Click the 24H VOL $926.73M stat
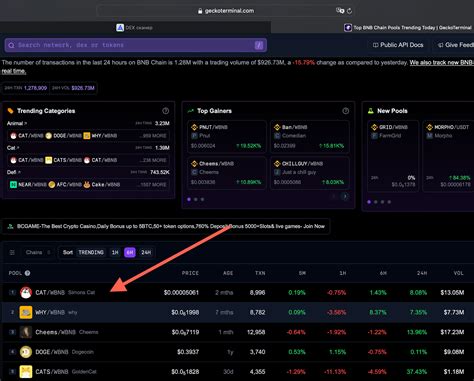This screenshot has height=381, width=474. (x=73, y=88)
